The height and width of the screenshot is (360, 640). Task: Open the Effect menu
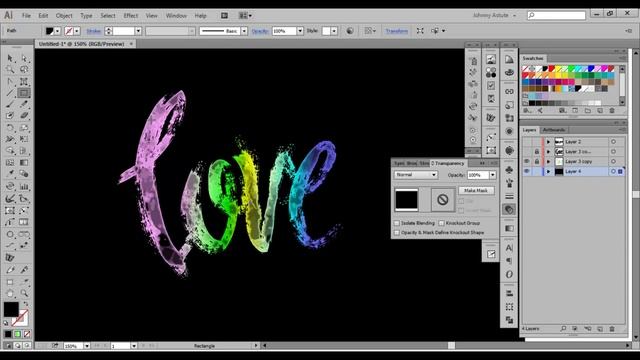(x=131, y=16)
